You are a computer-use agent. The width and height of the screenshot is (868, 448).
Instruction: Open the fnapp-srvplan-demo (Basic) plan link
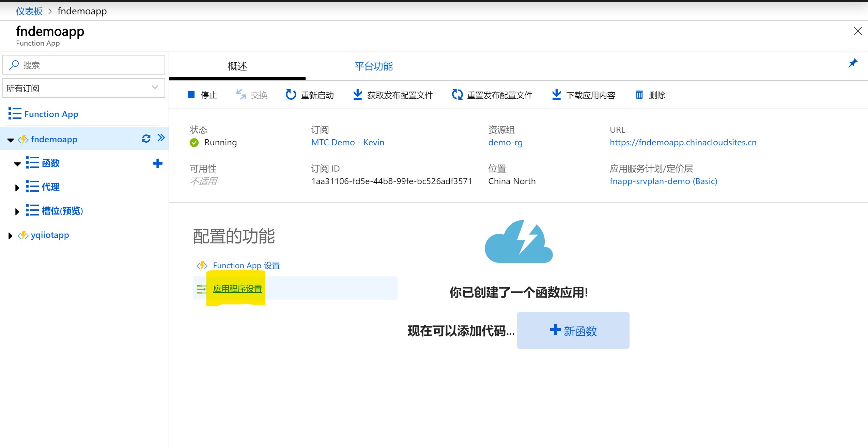[x=664, y=181]
